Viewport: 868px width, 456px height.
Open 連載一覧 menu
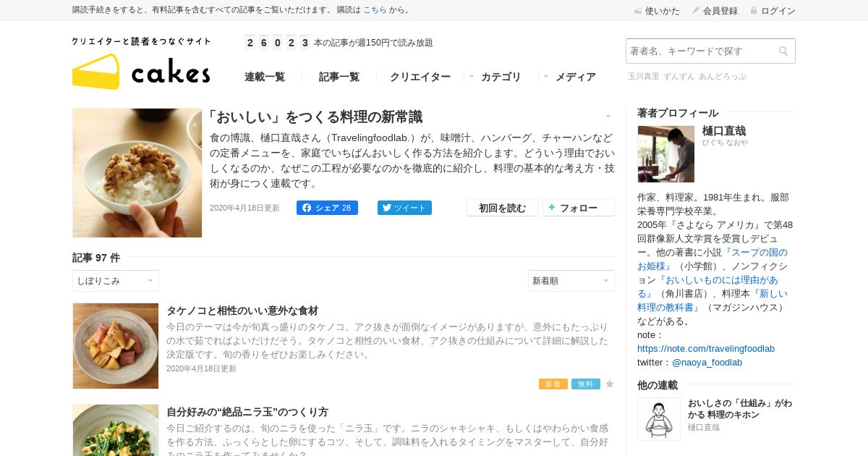point(265,77)
